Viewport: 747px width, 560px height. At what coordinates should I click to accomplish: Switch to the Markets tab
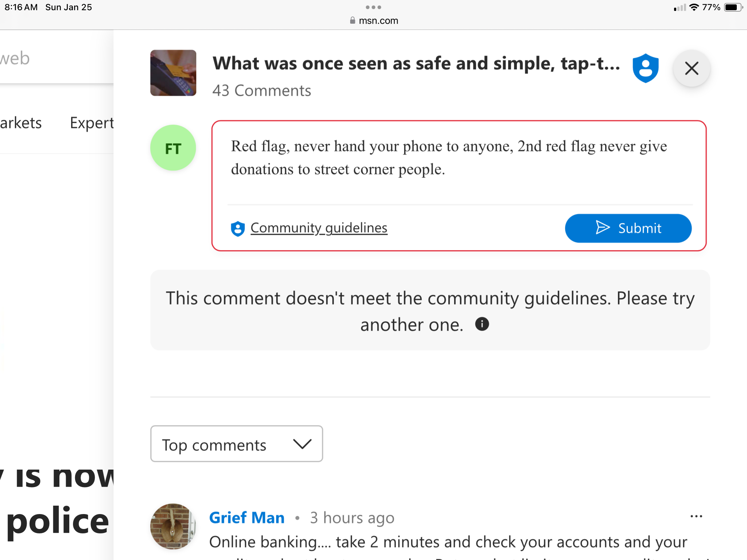[x=20, y=123]
